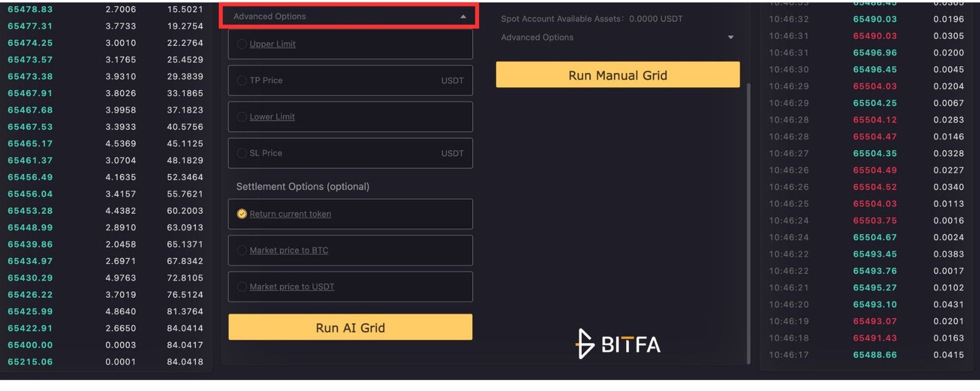Select Market price to USDT settlement
This screenshot has width=980, height=391.
tap(242, 287)
